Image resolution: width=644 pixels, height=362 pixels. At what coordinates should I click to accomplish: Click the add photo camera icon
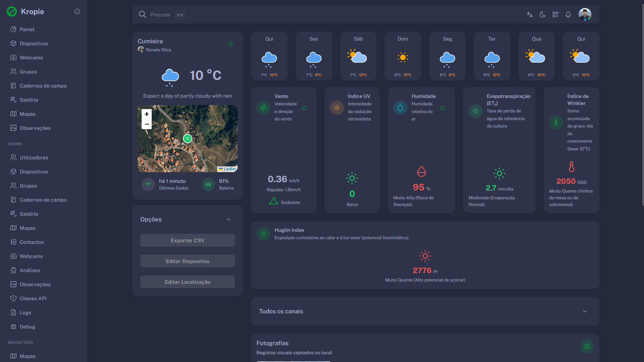[587, 346]
